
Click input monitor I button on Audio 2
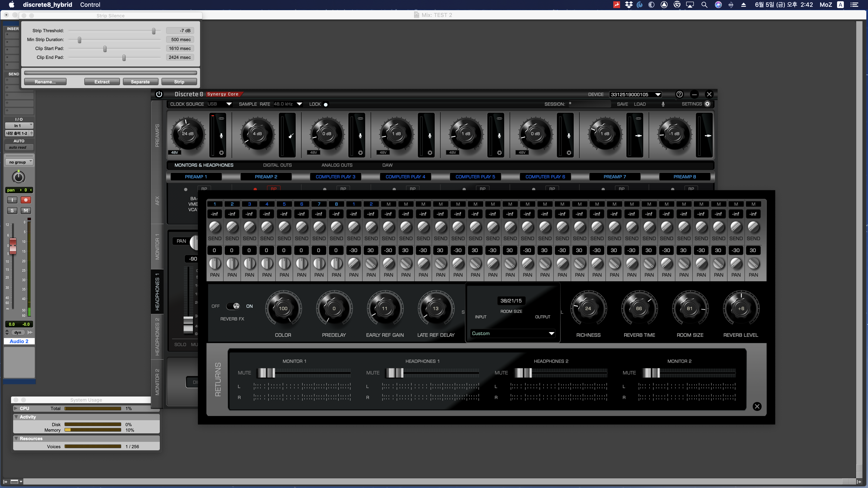tap(12, 200)
